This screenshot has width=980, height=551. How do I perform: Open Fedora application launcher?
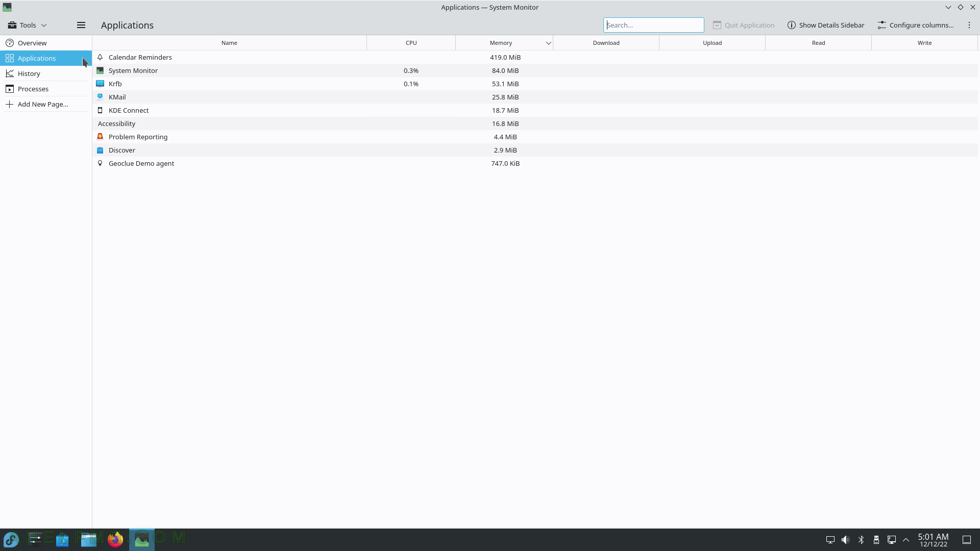coord(11,539)
